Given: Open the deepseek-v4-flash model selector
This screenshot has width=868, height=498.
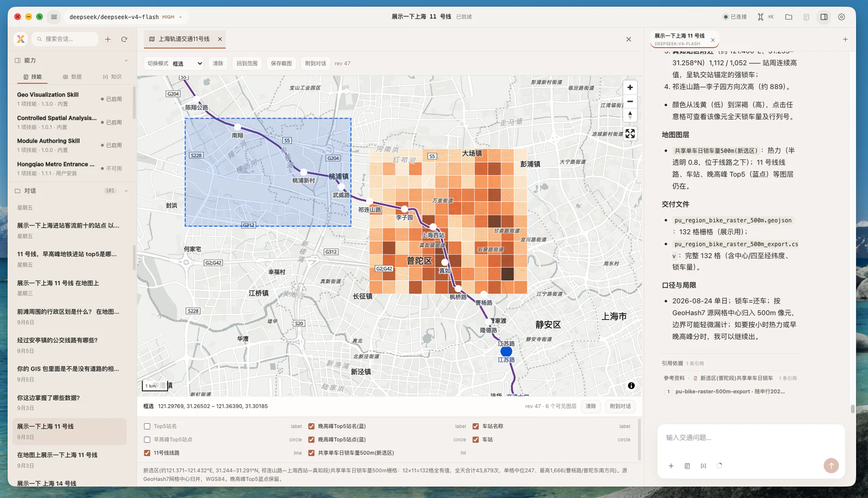Looking at the screenshot, I should [x=126, y=17].
